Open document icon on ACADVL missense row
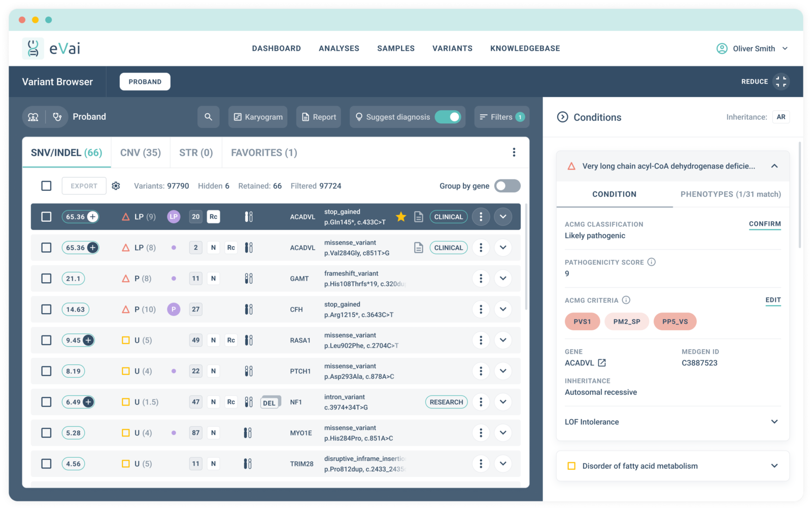This screenshot has width=812, height=510. pos(419,248)
